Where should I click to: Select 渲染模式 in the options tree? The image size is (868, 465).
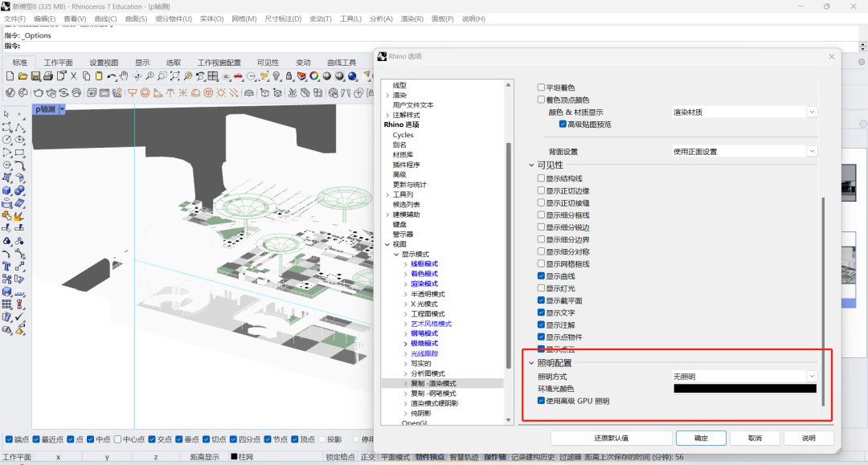(424, 283)
